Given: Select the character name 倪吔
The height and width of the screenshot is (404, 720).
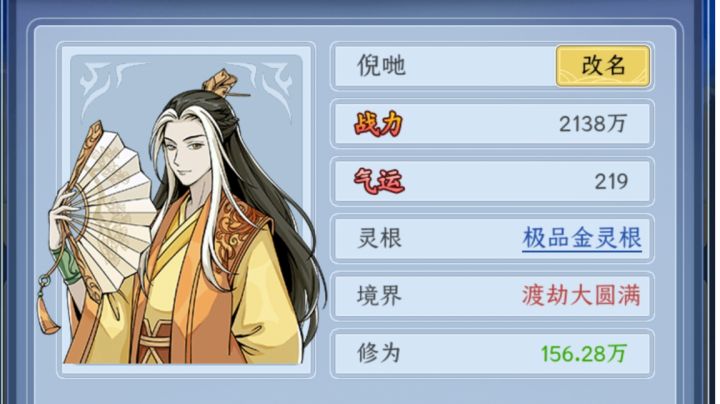Looking at the screenshot, I should 381,65.
